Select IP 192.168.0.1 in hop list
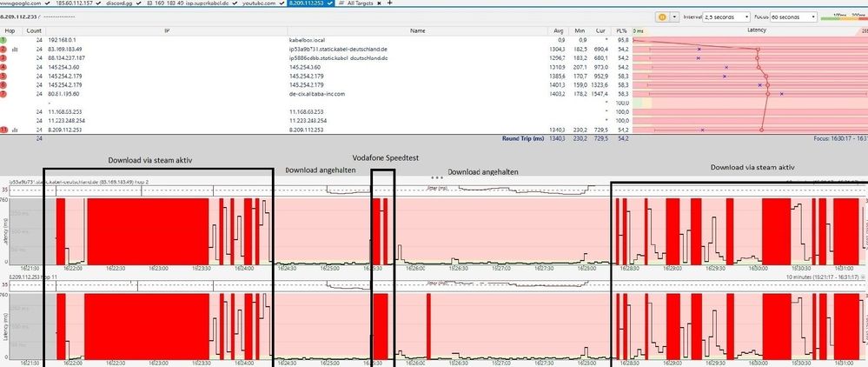 tap(61, 41)
